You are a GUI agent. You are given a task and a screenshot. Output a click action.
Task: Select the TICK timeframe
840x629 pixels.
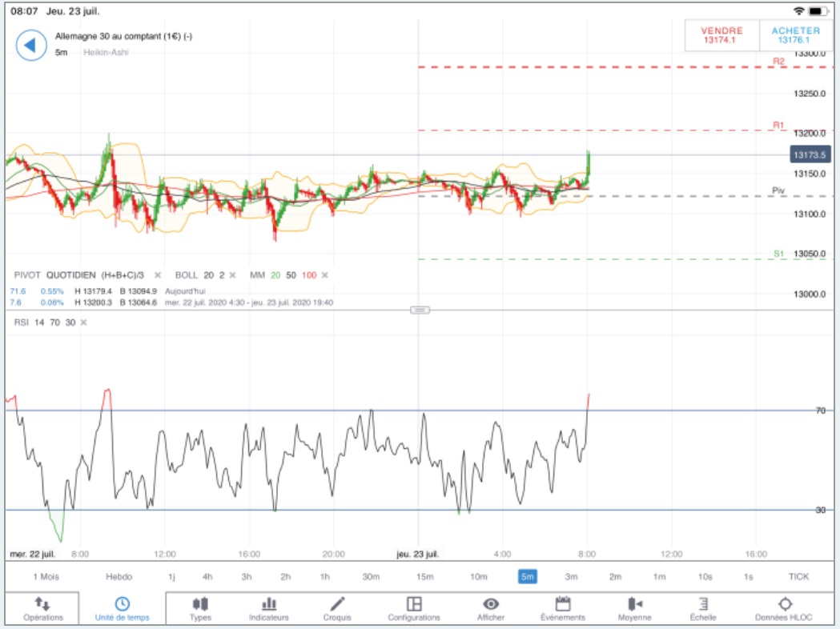coord(798,576)
